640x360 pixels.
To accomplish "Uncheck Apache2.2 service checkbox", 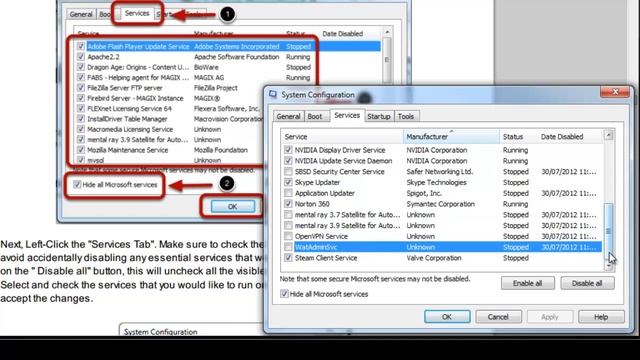I will coord(81,57).
